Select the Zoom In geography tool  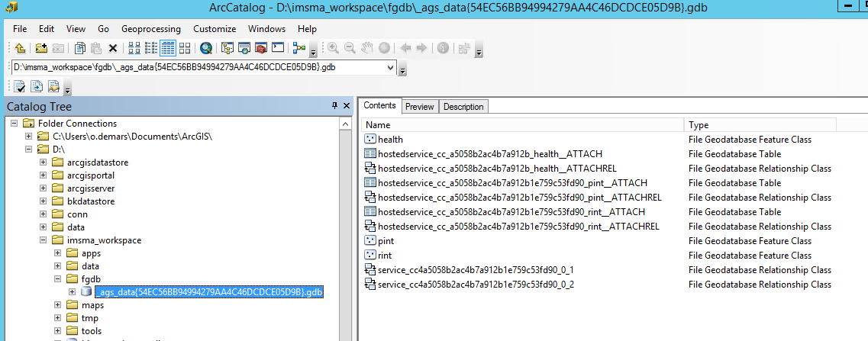point(333,48)
